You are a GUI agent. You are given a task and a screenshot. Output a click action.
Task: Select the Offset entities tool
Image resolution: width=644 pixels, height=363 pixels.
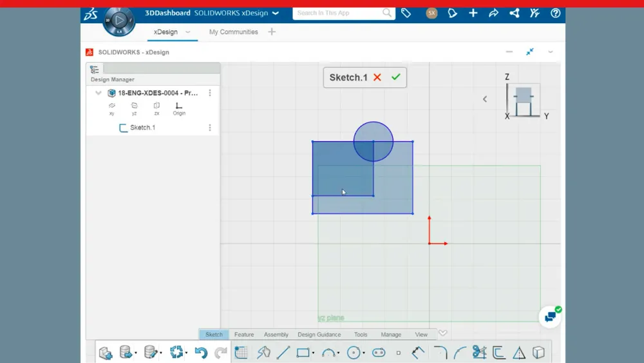point(499,353)
